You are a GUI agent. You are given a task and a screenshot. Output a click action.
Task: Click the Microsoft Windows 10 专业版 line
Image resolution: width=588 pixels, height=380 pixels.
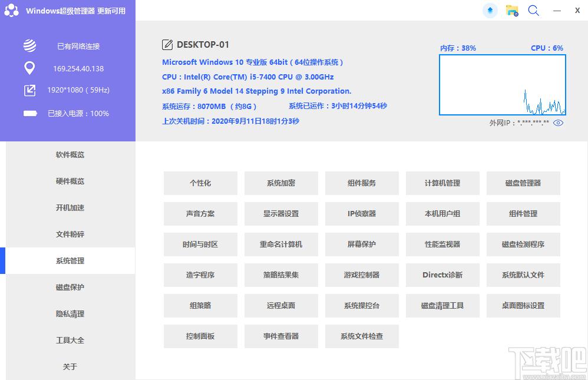click(253, 62)
